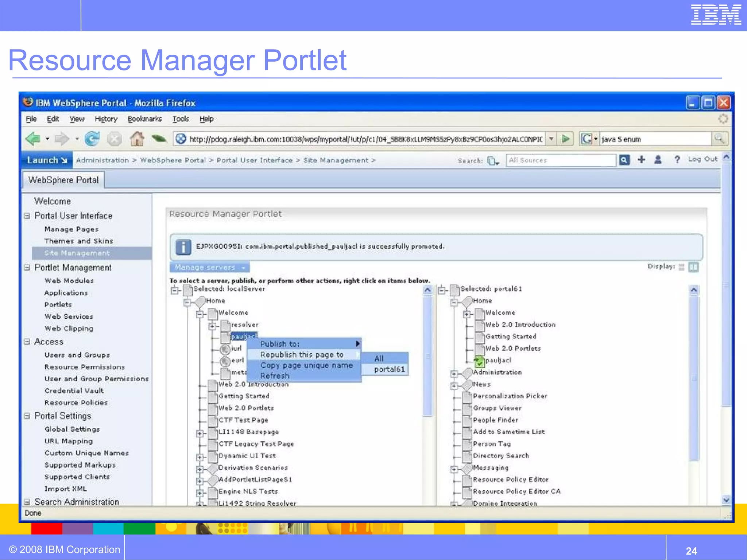Open the Tools menu

click(x=181, y=119)
